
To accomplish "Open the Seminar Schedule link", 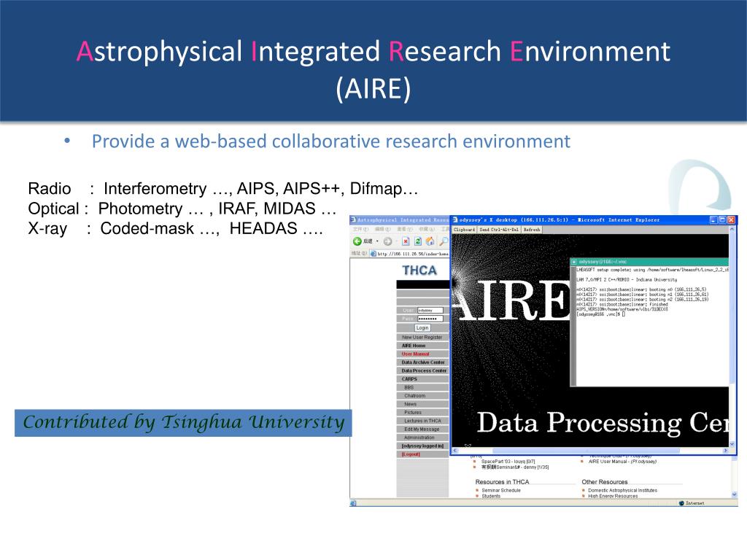I will 501,491.
